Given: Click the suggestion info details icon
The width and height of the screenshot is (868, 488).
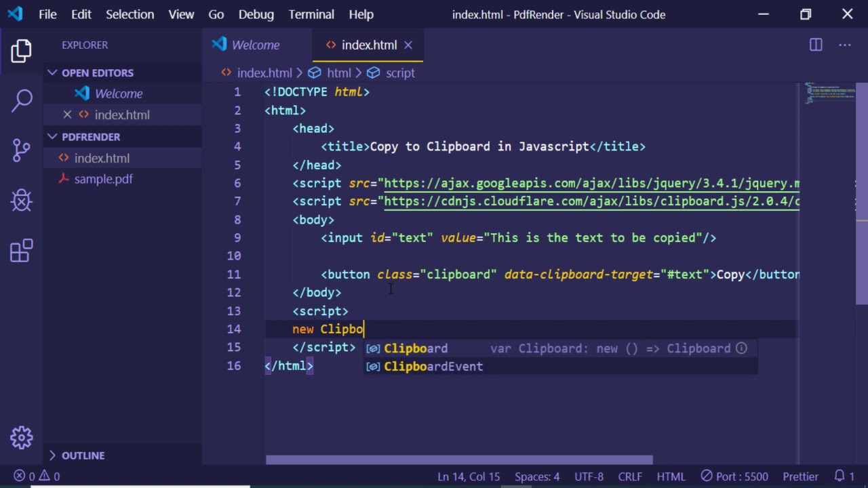Looking at the screenshot, I should pos(741,348).
